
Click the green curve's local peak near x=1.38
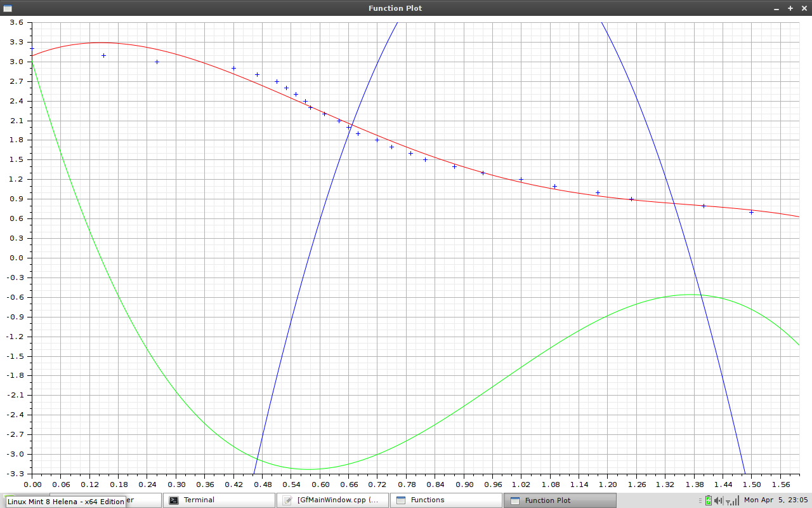coord(691,295)
